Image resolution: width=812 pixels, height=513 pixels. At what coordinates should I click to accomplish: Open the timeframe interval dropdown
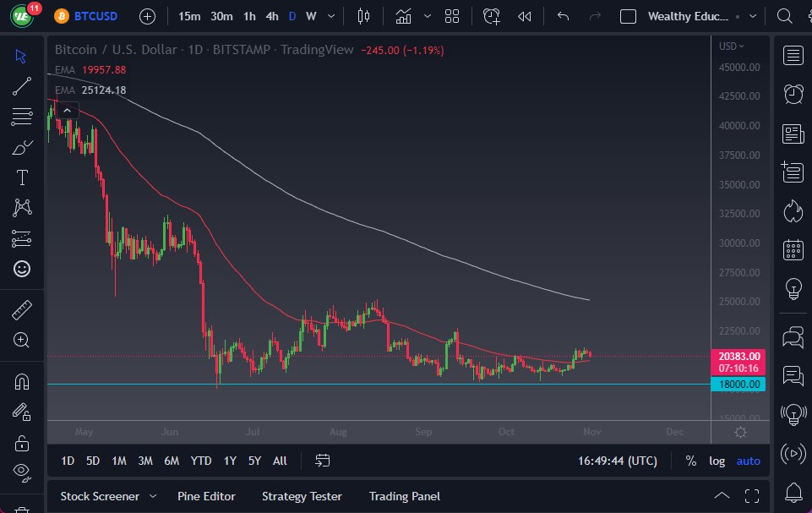point(330,15)
